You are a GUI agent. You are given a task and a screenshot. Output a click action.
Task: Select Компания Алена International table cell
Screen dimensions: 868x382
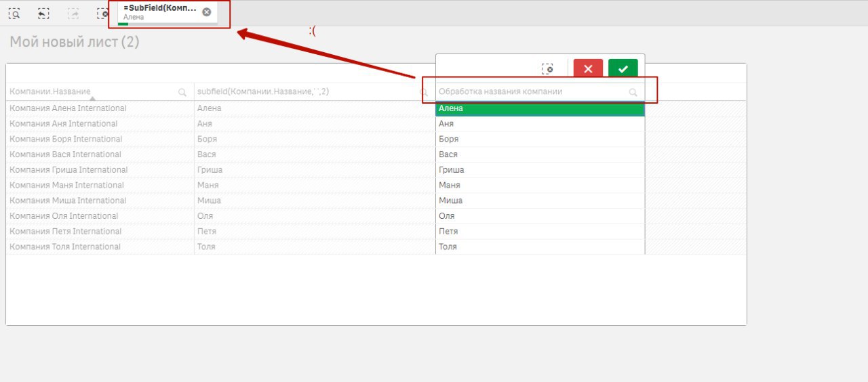(x=100, y=108)
